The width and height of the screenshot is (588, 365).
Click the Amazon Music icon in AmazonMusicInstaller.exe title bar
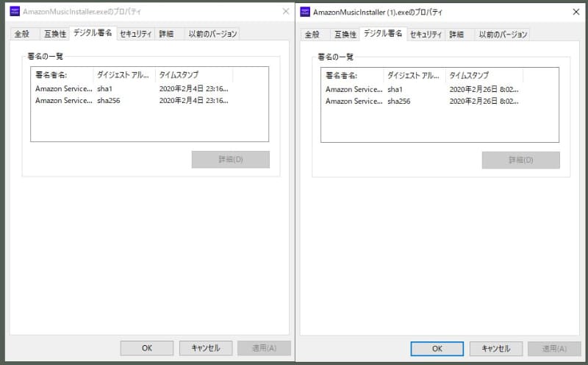(15, 11)
